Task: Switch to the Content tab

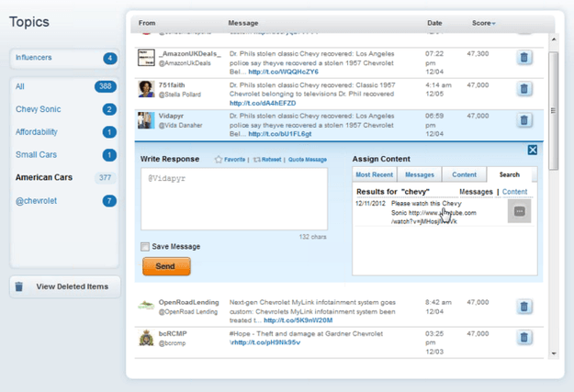Action: pos(464,174)
